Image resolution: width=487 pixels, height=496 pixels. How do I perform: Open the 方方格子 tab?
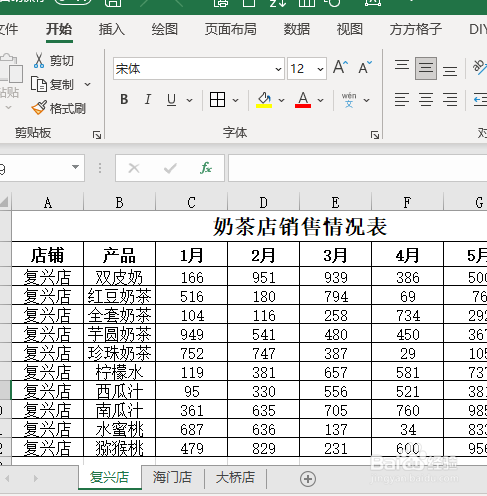[x=416, y=29]
